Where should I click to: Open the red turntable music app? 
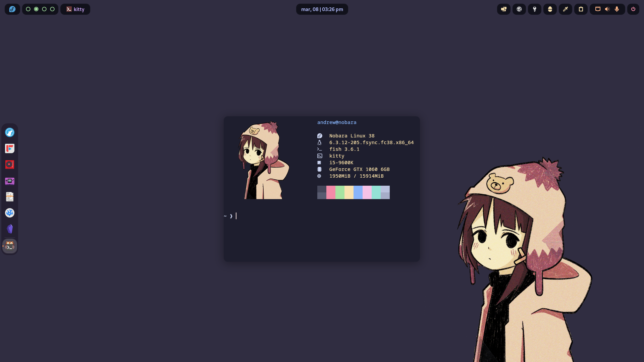click(10, 165)
